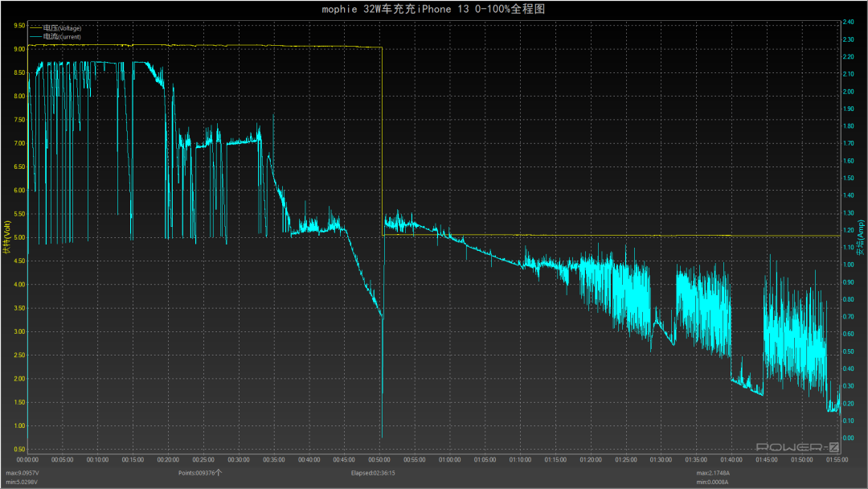
Task: Click the 伏特(Volt) axis title
Action: point(6,237)
